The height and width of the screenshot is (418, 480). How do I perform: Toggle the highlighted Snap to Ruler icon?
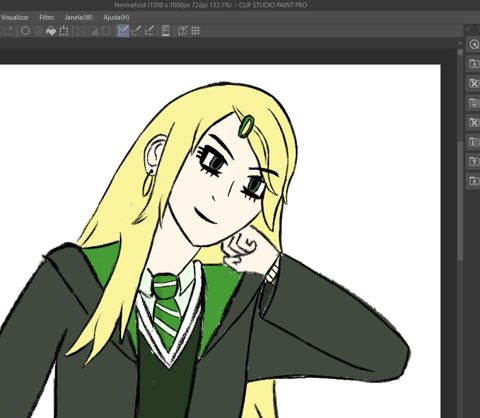123,31
